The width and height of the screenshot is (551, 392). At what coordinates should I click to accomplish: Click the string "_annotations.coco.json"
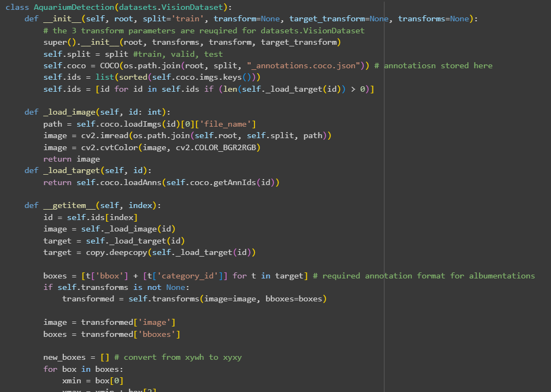pyautogui.click(x=303, y=66)
